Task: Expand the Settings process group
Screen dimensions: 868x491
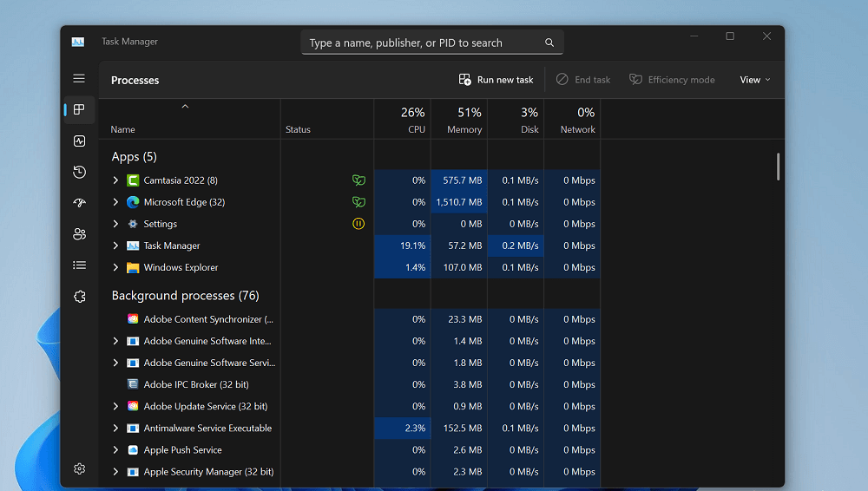Action: click(x=115, y=224)
